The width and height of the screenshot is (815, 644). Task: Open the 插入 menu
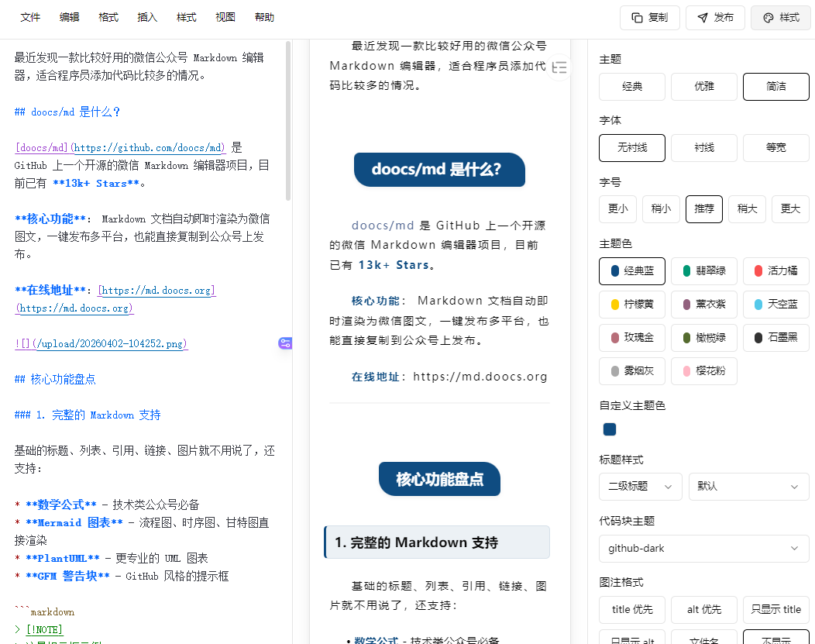tap(147, 18)
